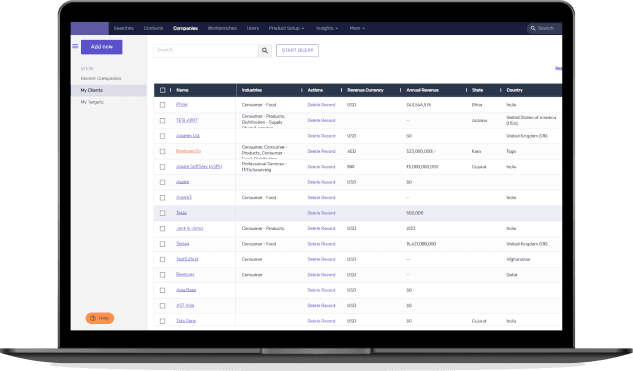The image size is (633, 371).
Task: Check the select-all checkbox in the table header
Action: pos(163,90)
